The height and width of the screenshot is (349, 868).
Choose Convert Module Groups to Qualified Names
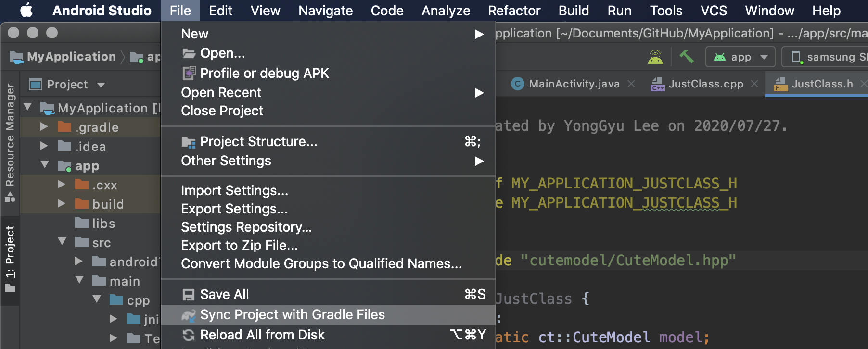pos(328,263)
